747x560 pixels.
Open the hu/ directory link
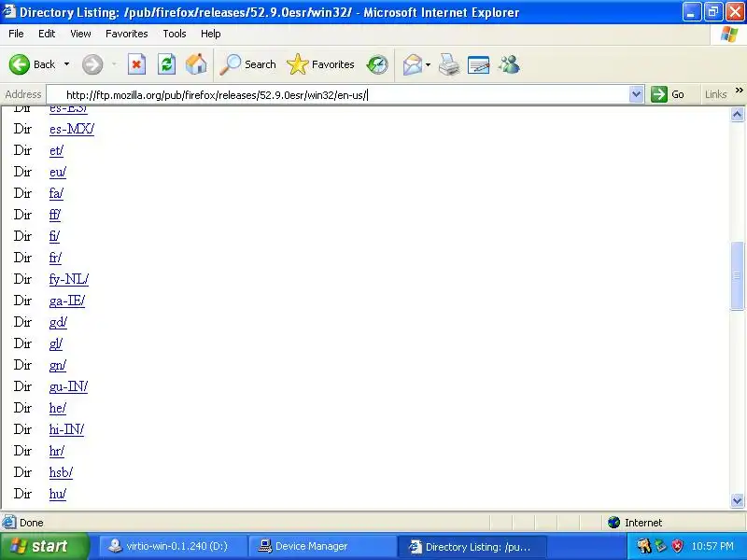58,494
